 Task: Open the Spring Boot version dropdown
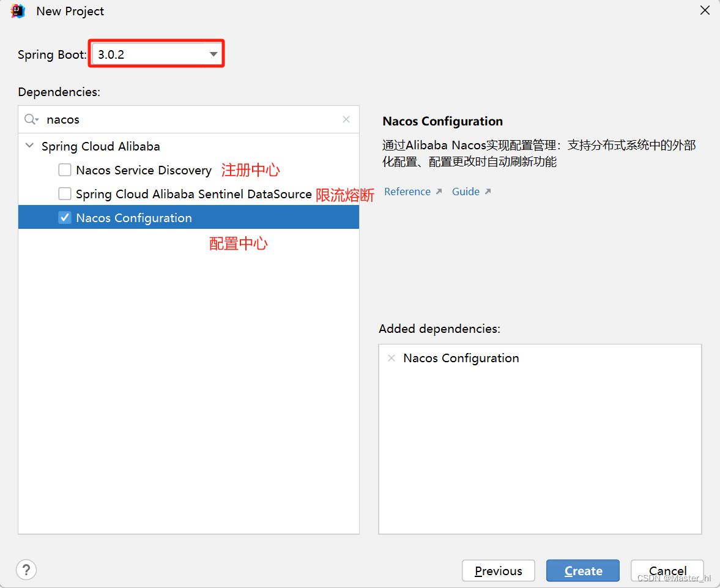click(x=156, y=54)
